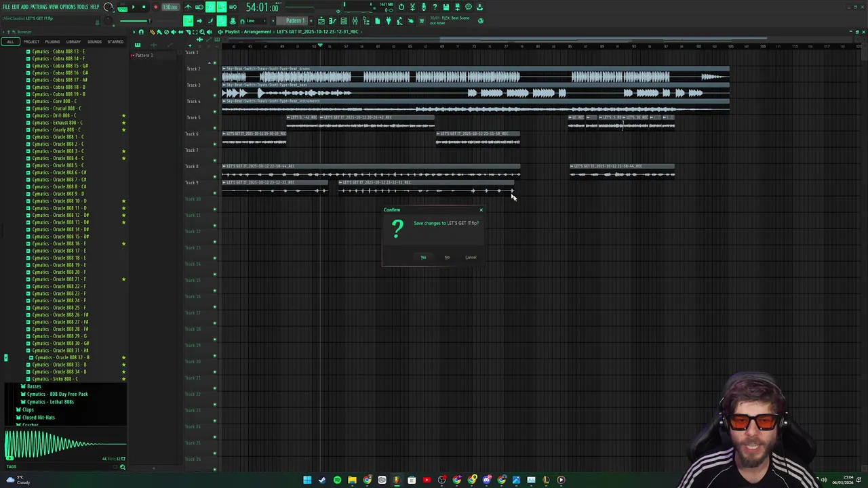The height and width of the screenshot is (488, 868).
Task: Switch browser to the STARRED tab
Action: tap(115, 42)
